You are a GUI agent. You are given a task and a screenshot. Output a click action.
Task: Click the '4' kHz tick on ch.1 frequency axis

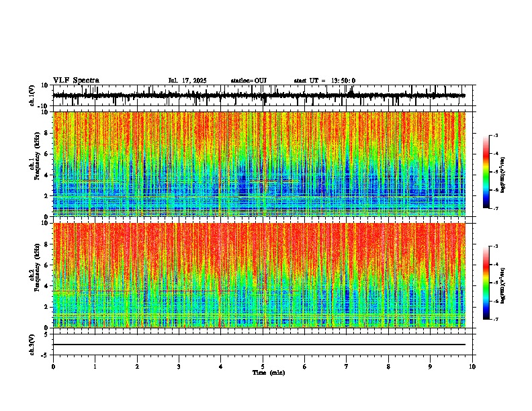point(46,175)
